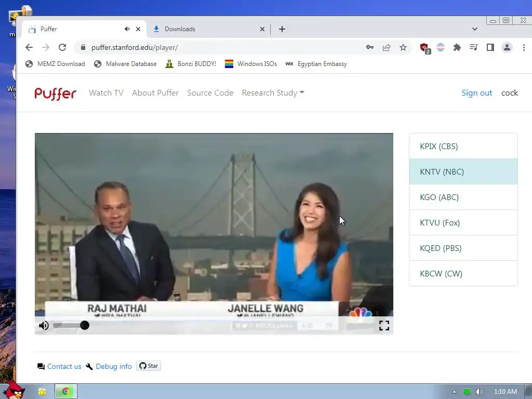Close the Downloads tab
Image resolution: width=532 pixels, height=399 pixels.
(x=262, y=29)
